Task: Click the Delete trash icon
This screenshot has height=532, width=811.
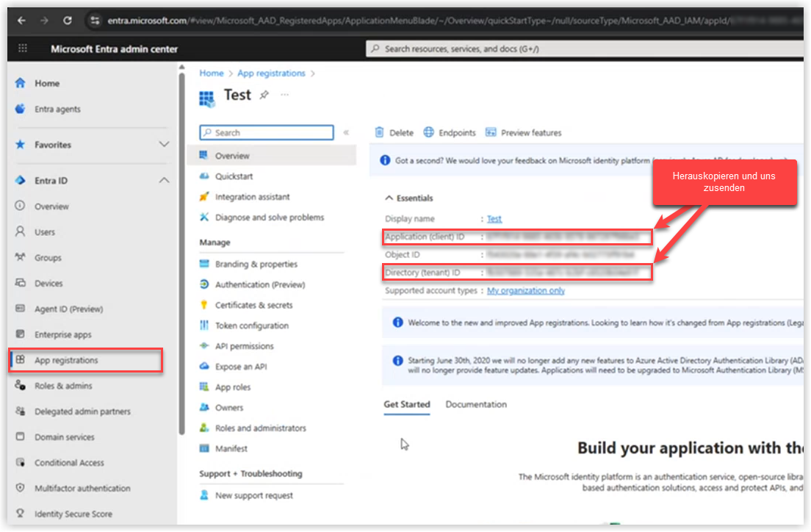Action: point(379,133)
